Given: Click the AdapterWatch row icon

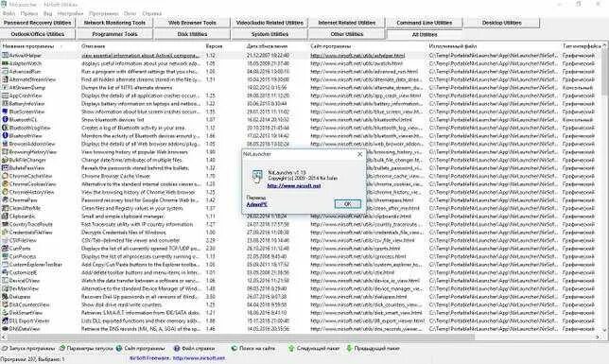Looking at the screenshot, I should 5,63.
